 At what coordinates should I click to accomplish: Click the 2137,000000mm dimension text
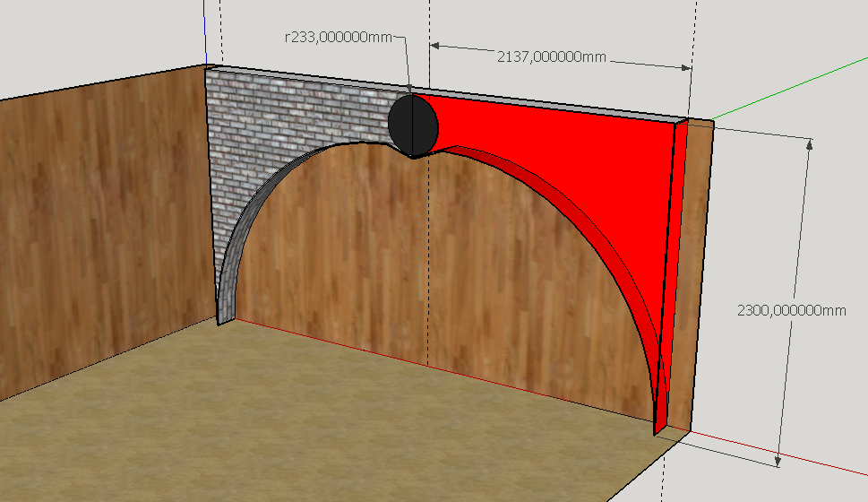click(552, 56)
